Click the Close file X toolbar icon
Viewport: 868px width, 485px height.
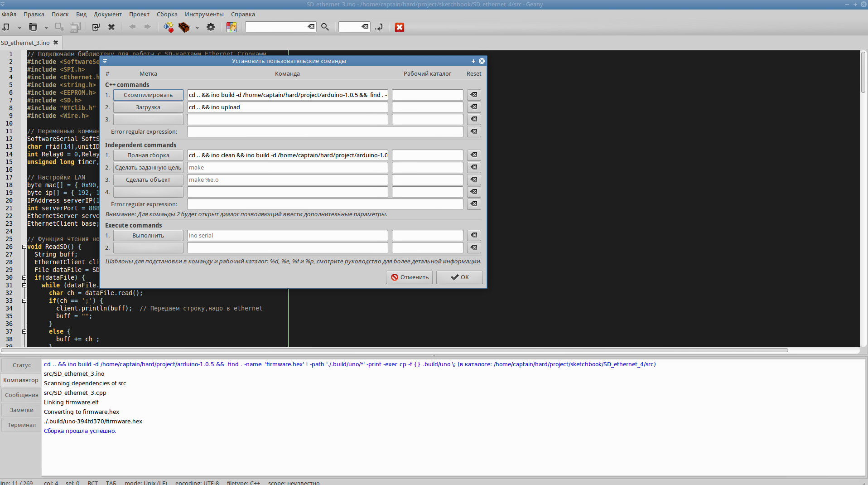click(x=111, y=27)
